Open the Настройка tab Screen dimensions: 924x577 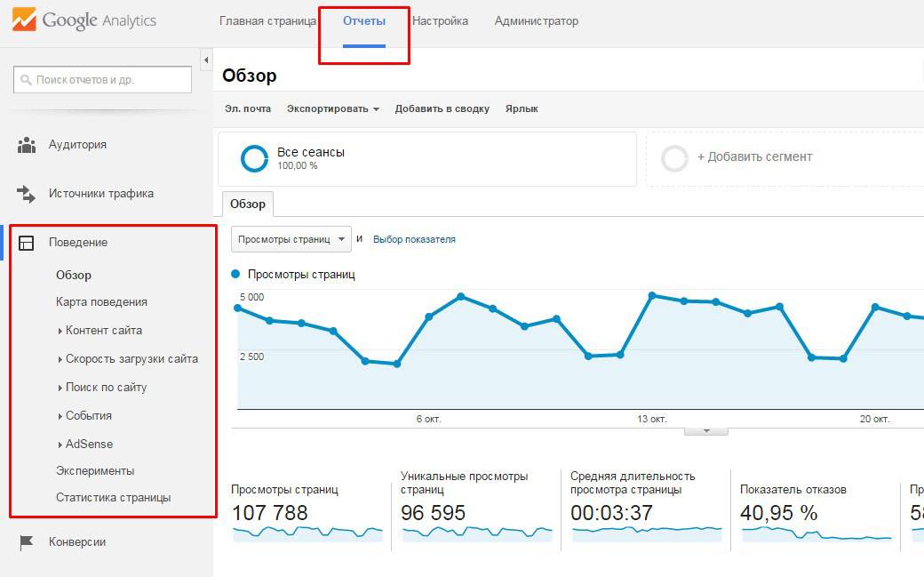pos(440,21)
